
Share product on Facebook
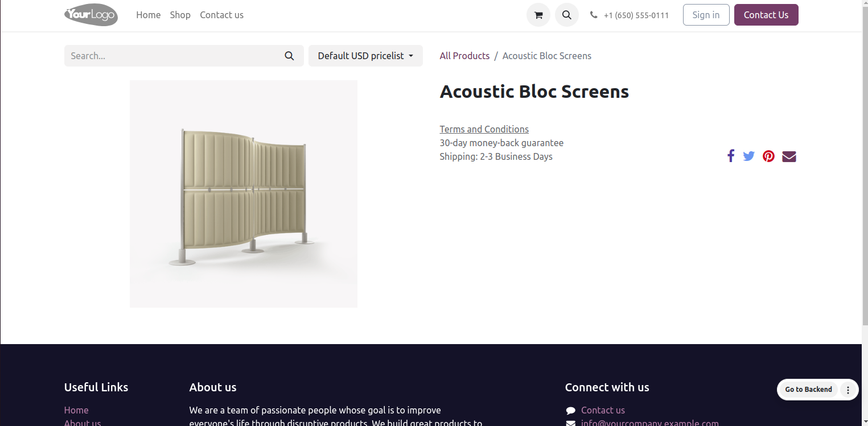tap(731, 156)
